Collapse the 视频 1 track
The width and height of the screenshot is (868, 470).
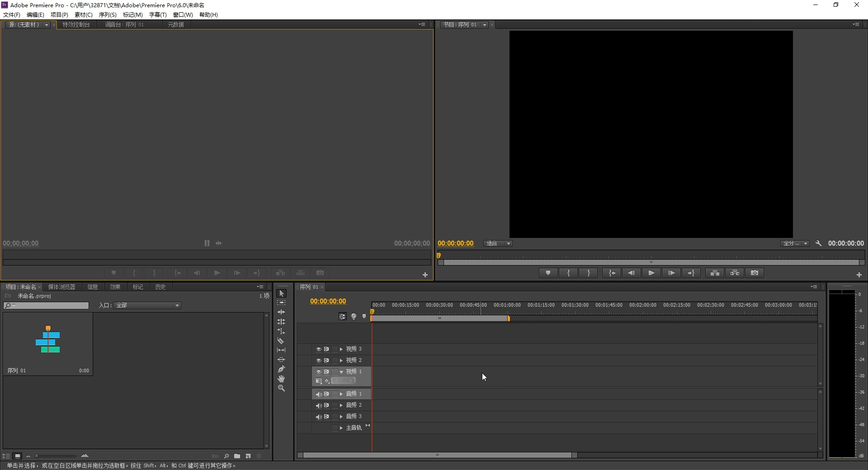[x=341, y=372]
